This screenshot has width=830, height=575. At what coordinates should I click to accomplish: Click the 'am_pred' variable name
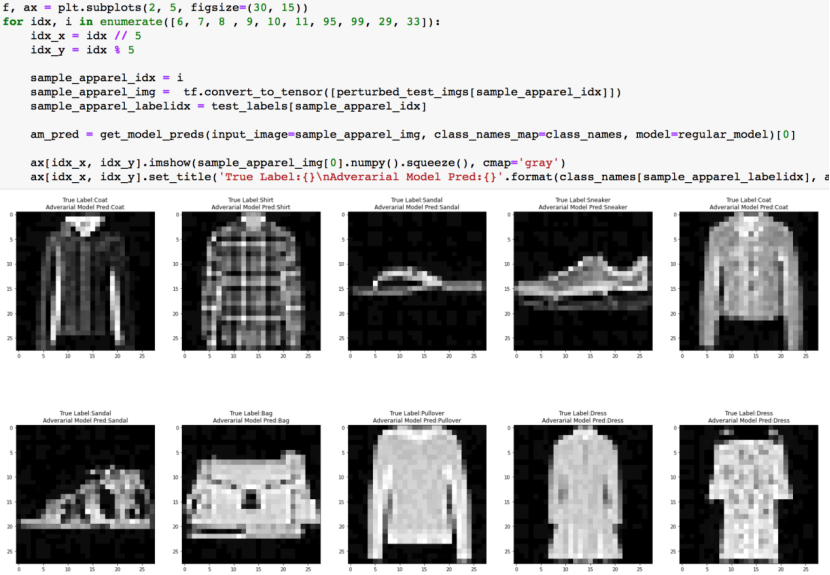55,134
